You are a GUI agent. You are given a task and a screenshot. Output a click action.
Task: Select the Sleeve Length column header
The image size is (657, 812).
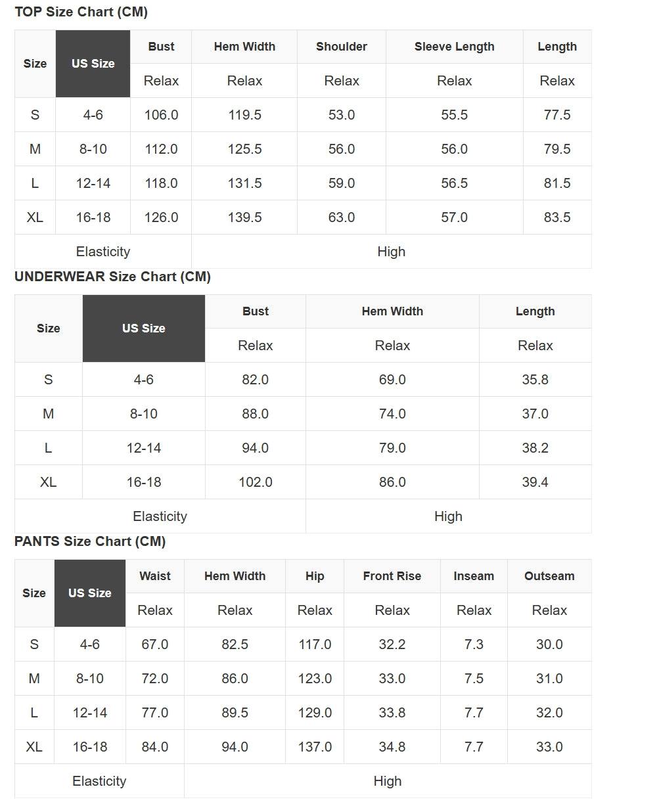pyautogui.click(x=454, y=47)
